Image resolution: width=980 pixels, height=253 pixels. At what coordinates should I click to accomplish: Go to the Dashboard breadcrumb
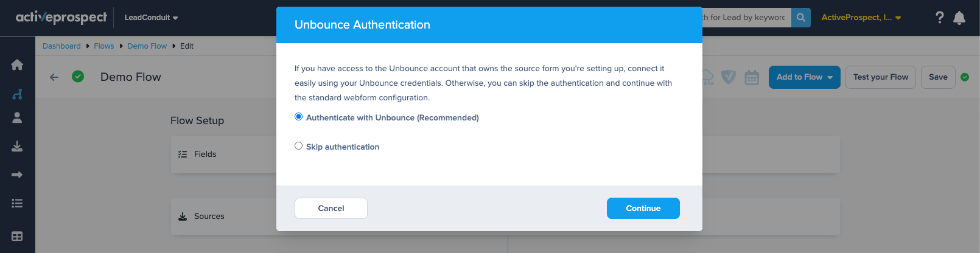61,46
